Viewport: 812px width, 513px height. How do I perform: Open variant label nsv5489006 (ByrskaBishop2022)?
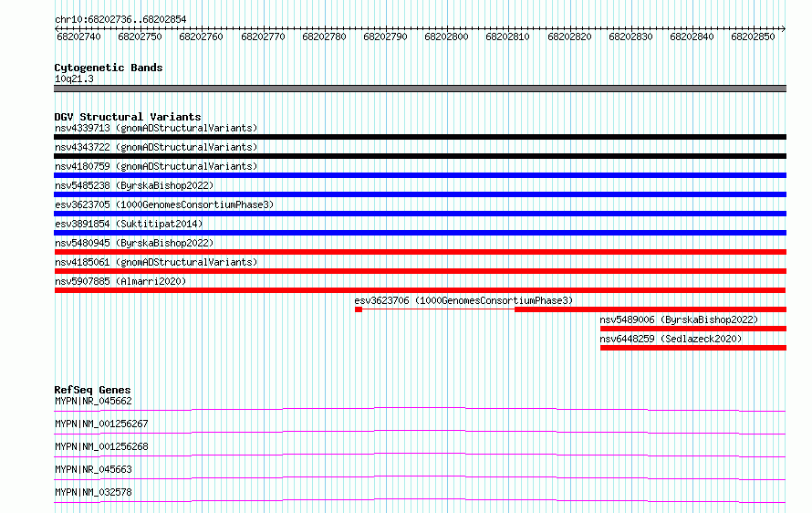pos(679,319)
